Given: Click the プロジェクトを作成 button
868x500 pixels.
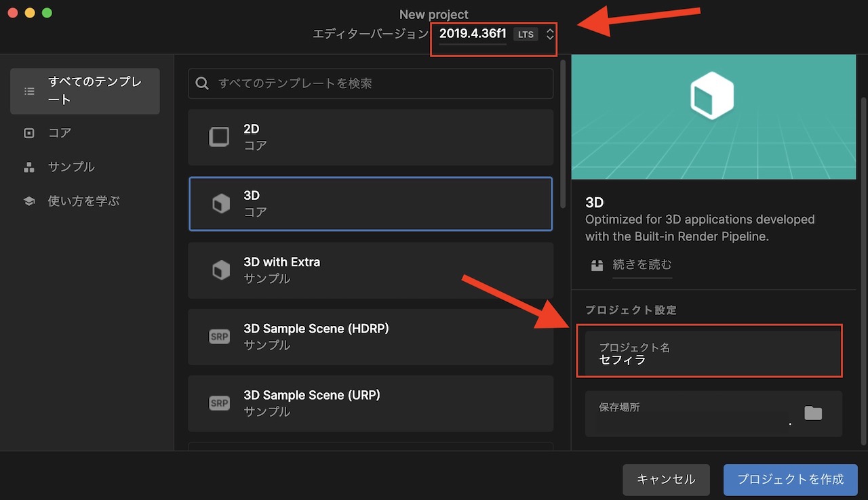Looking at the screenshot, I should point(790,479).
